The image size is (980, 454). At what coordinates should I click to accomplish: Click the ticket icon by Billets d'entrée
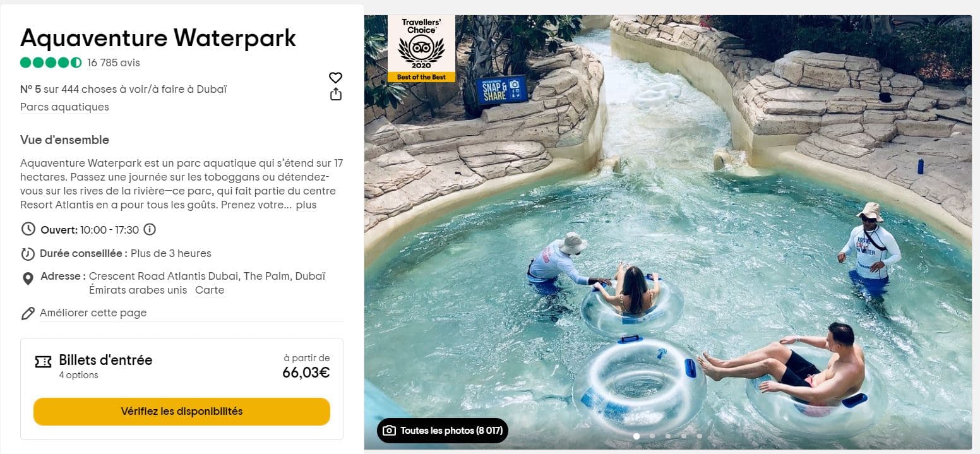pos(43,362)
